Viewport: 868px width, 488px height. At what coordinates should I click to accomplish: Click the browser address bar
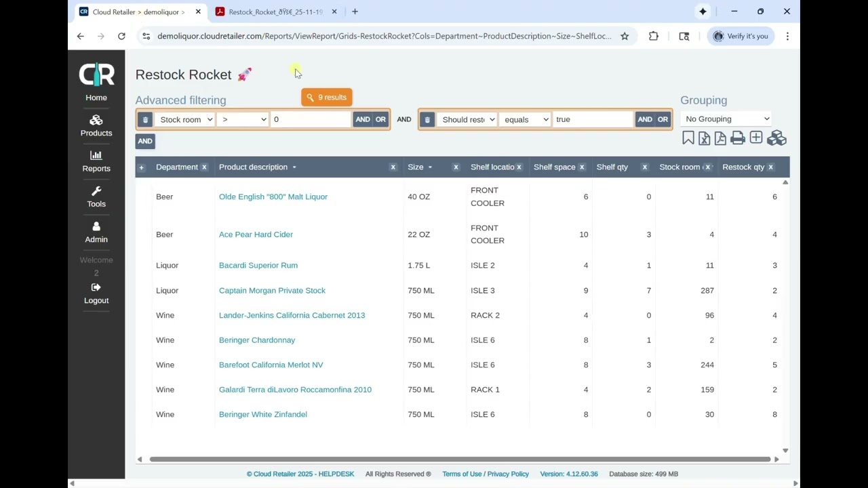pos(384,36)
